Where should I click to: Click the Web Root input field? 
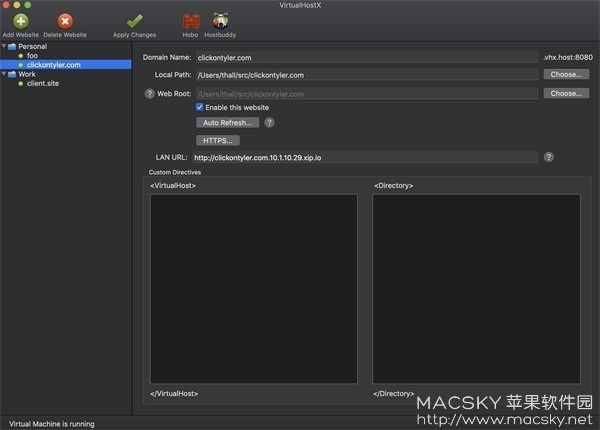click(367, 94)
